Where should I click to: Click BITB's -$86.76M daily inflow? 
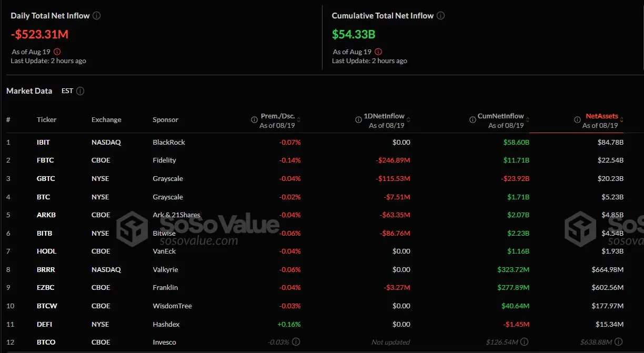pyautogui.click(x=395, y=234)
